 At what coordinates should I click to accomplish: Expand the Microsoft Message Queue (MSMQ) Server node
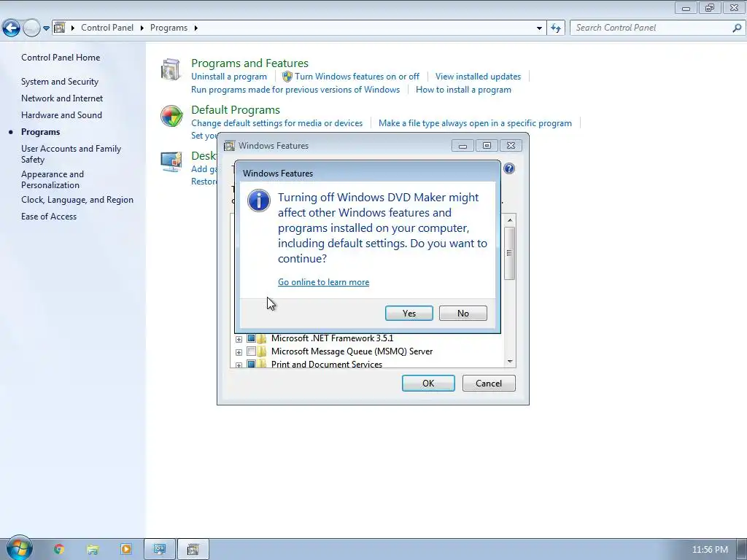(239, 352)
